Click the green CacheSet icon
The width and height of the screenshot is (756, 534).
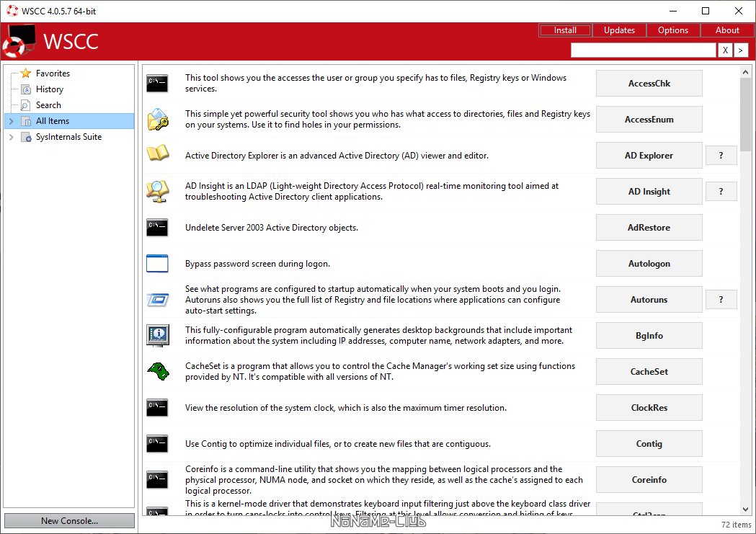coord(157,371)
